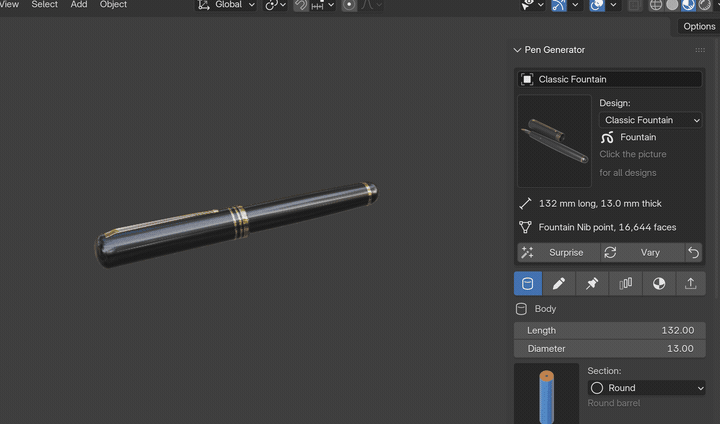The image size is (720, 424).
Task: Click the pen model in the viewport
Action: tap(236, 224)
